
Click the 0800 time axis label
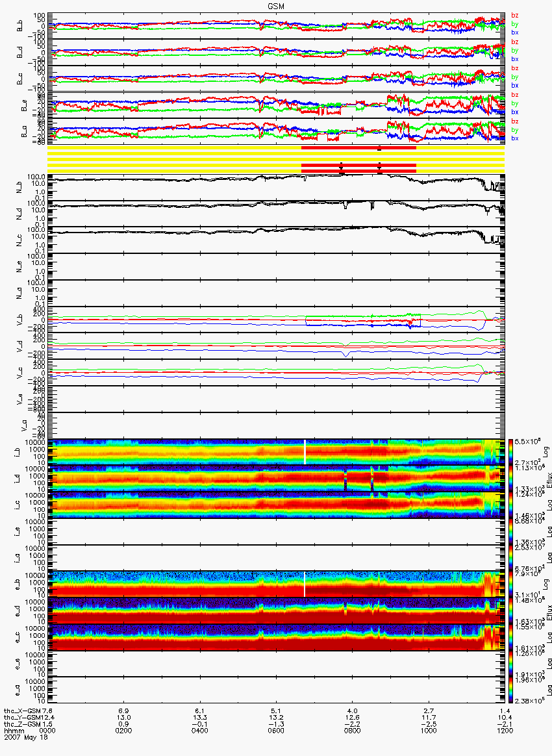353,731
